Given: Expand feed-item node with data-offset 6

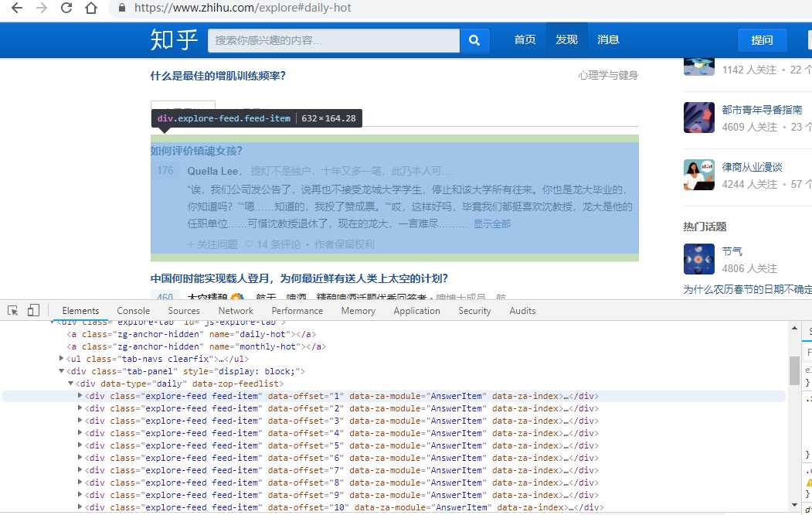Looking at the screenshot, I should 80,458.
